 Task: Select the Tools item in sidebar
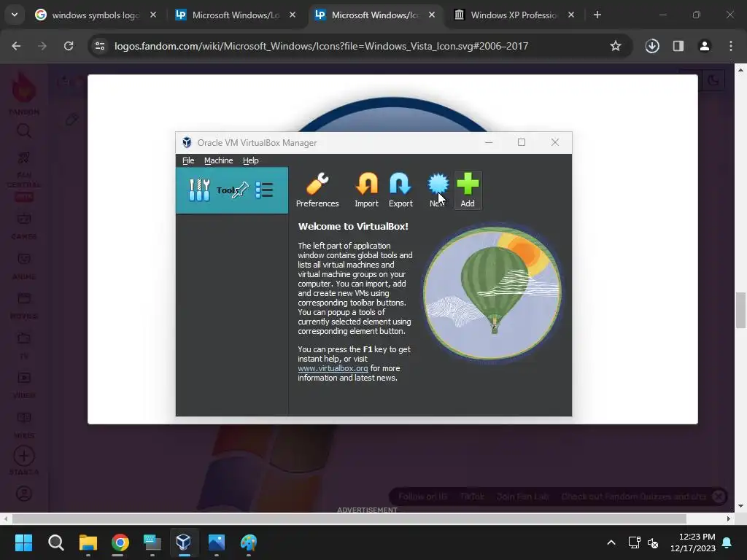point(231,190)
